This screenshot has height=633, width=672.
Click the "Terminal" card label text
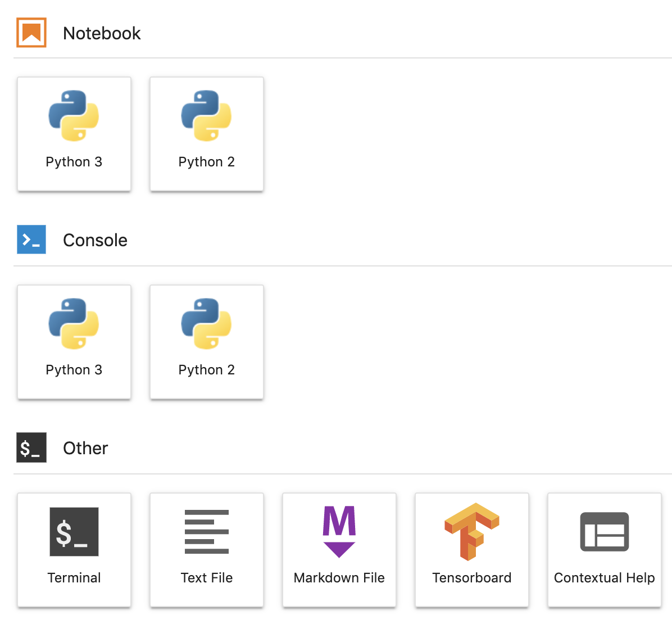74,578
